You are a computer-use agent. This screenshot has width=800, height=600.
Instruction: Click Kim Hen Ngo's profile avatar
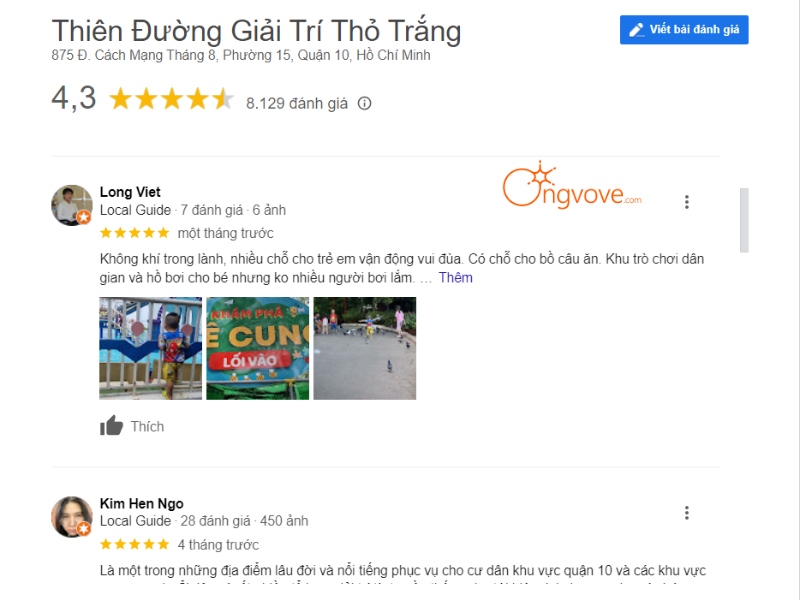click(x=71, y=516)
